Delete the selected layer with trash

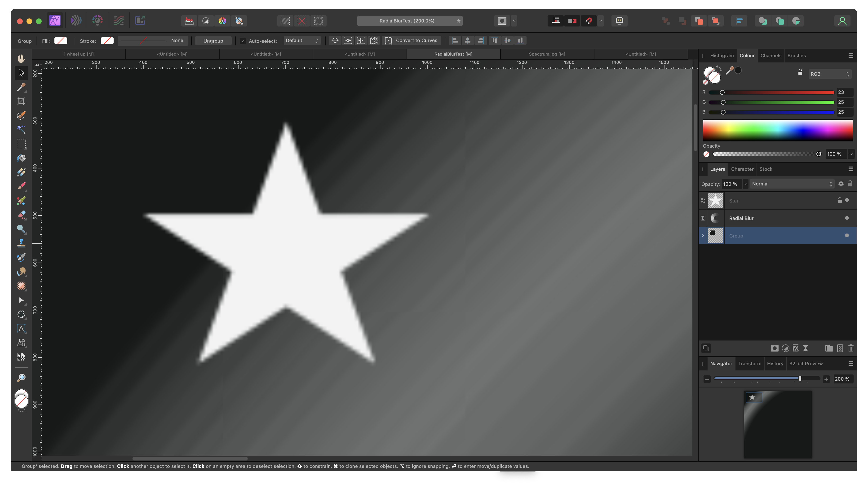851,348
